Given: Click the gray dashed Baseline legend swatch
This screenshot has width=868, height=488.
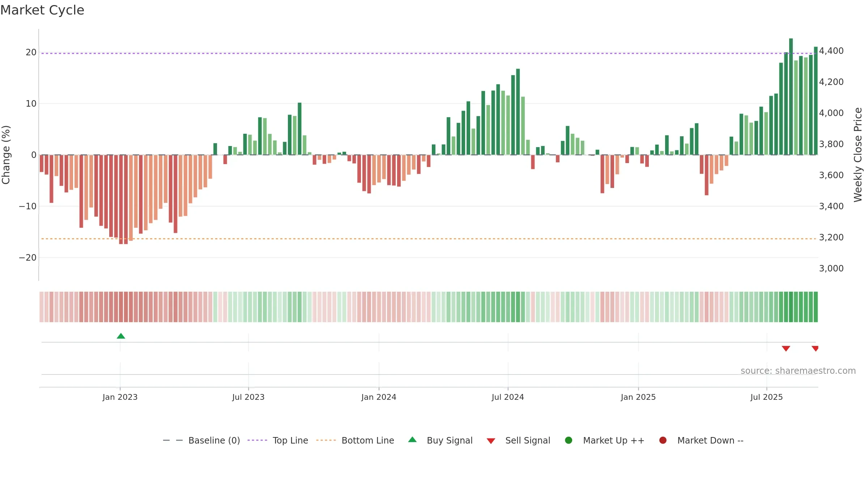Looking at the screenshot, I should pos(173,440).
